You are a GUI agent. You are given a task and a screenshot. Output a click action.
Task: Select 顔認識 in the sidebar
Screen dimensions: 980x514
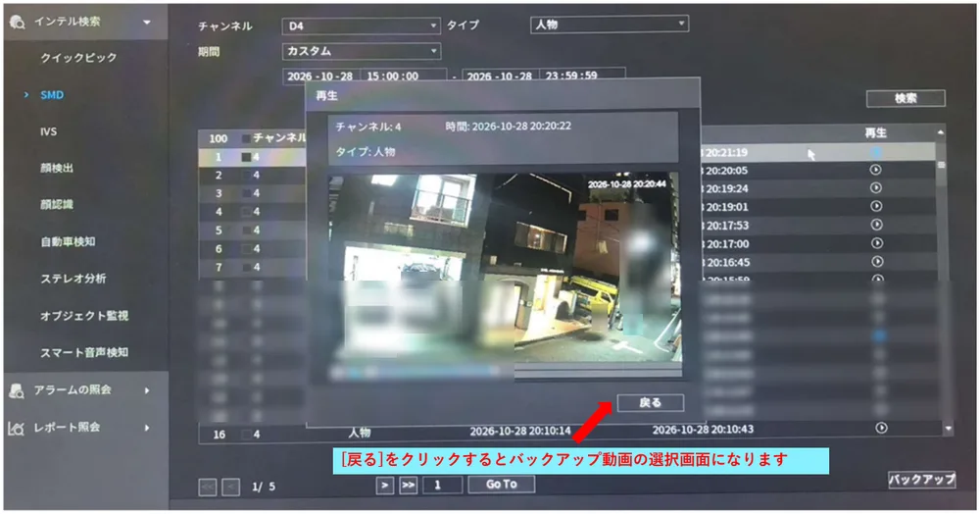[57, 204]
